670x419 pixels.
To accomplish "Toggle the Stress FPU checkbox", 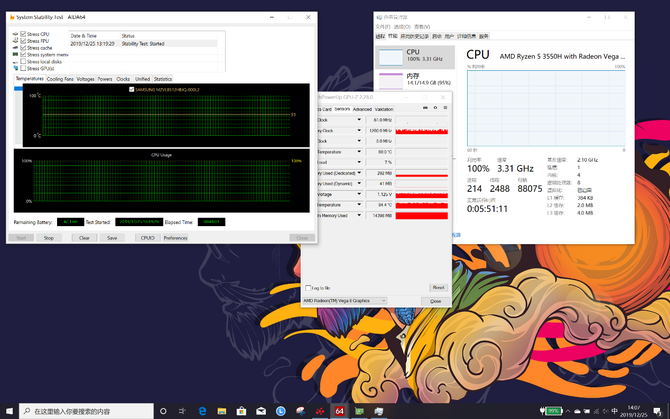I will [23, 41].
